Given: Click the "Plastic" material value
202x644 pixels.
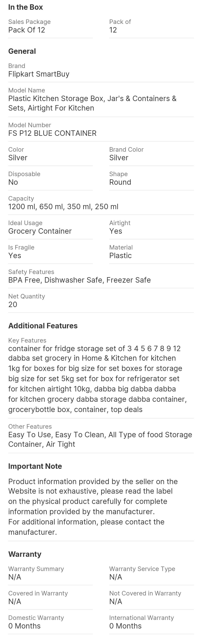Looking at the screenshot, I should coord(120,256).
